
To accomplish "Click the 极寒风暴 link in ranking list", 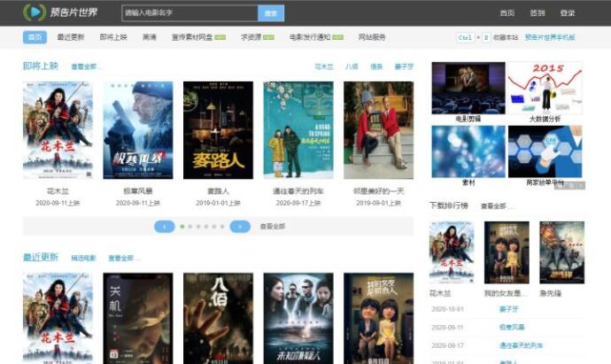I will (x=512, y=327).
